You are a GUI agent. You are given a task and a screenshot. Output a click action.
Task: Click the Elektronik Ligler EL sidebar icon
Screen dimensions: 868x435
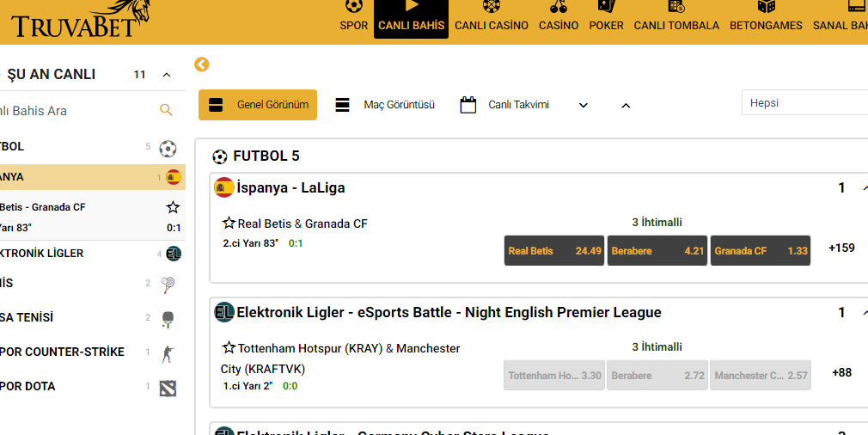pyautogui.click(x=174, y=254)
